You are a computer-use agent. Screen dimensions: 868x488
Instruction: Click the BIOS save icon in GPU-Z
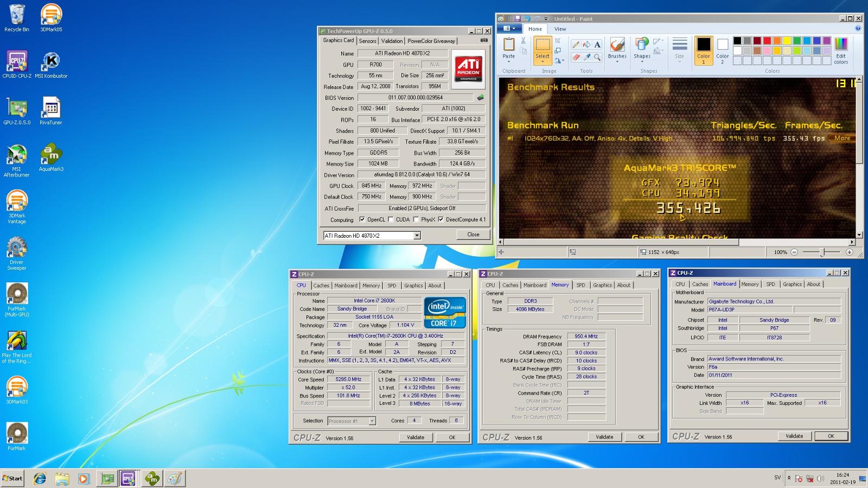pyautogui.click(x=480, y=98)
